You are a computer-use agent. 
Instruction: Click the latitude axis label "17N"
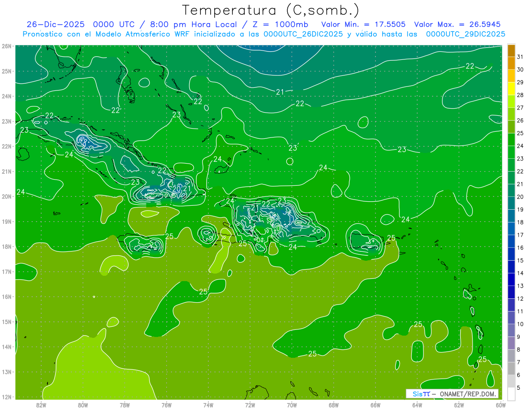point(6,271)
